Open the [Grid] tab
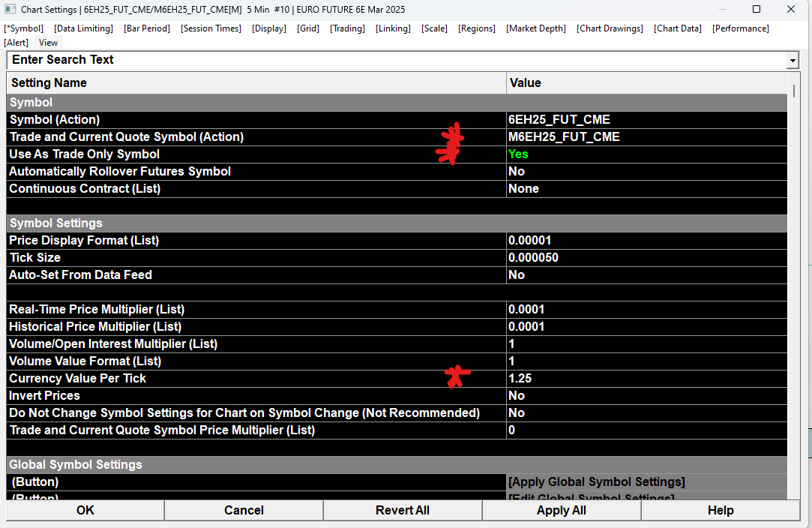Viewport: 812px width, 528px height. 308,28
